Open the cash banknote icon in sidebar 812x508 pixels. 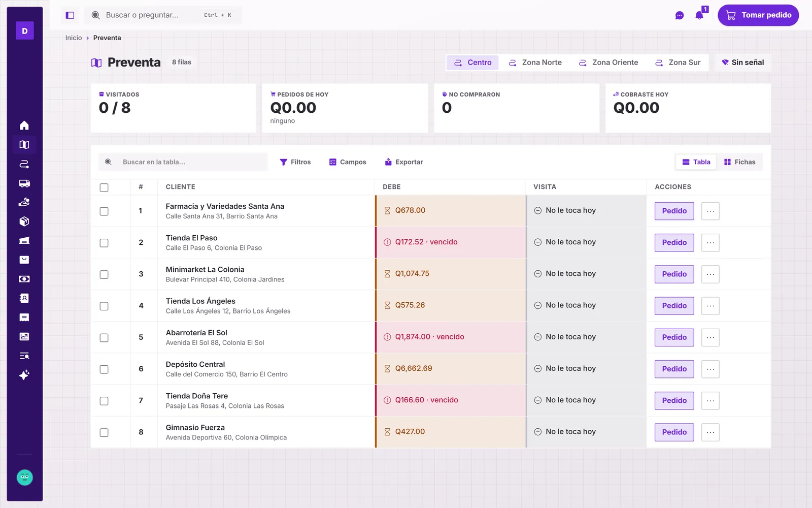(24, 279)
